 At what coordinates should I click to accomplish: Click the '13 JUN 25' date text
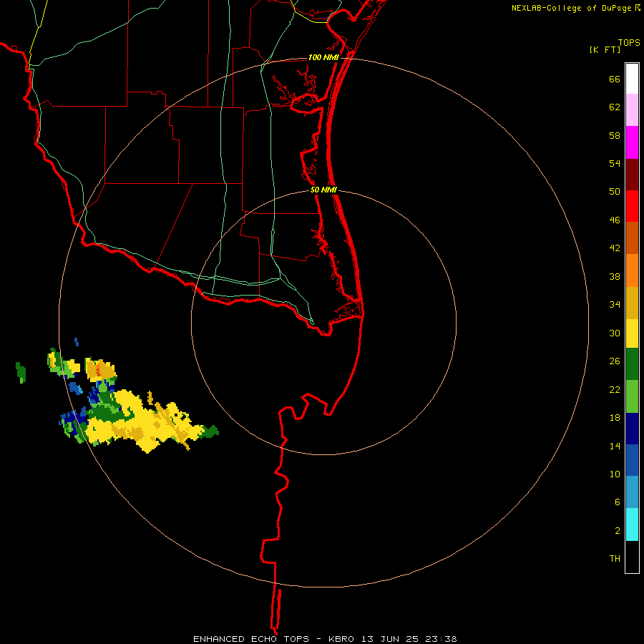390,639
